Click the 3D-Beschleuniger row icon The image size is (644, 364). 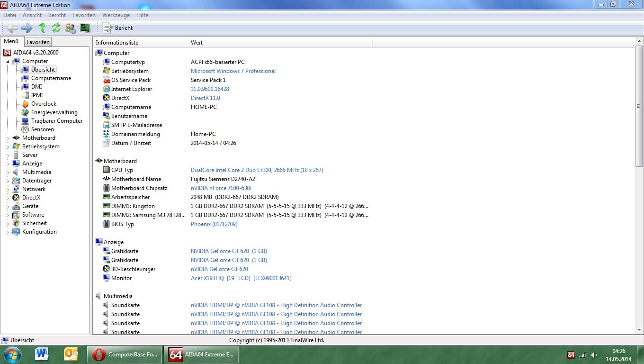coord(107,269)
